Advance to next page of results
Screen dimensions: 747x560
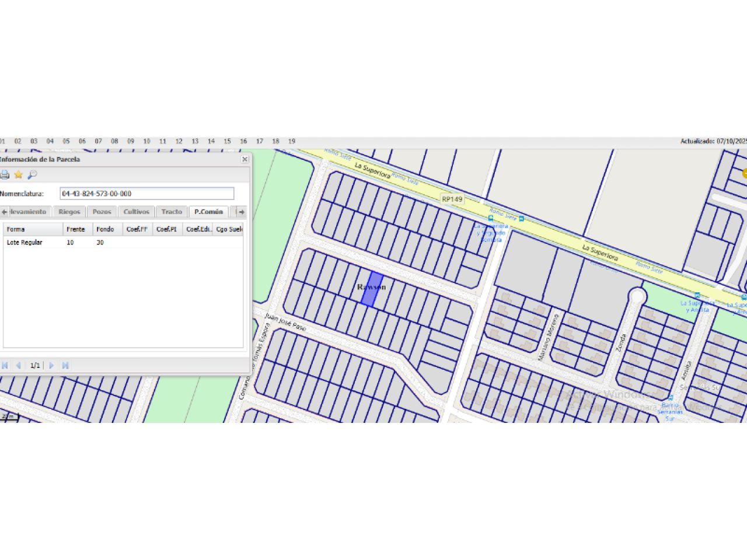tap(51, 365)
